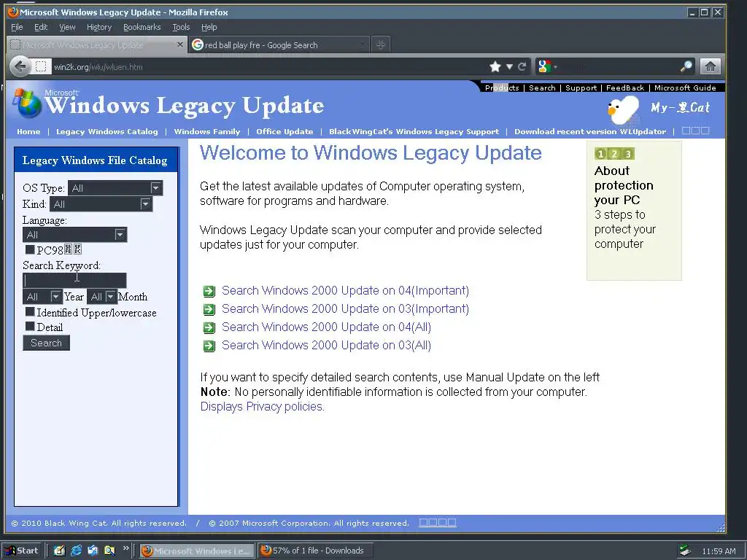Open the Kind dropdown
Screen dimensions: 747x560
click(101, 204)
